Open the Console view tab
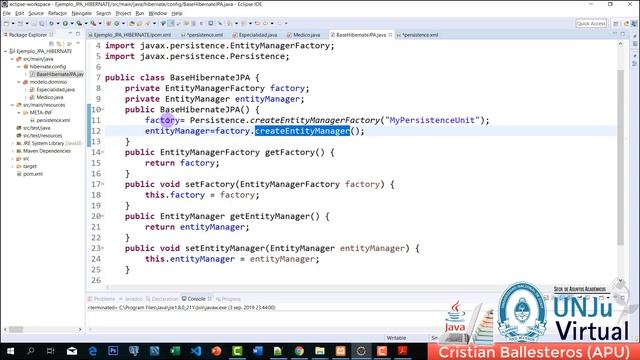 pos(196,299)
